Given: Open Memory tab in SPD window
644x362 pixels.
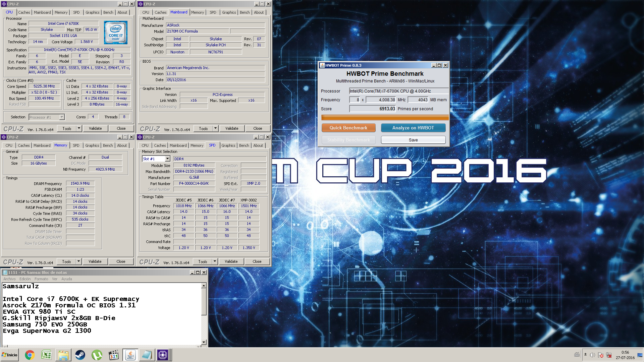Looking at the screenshot, I should (x=197, y=145).
